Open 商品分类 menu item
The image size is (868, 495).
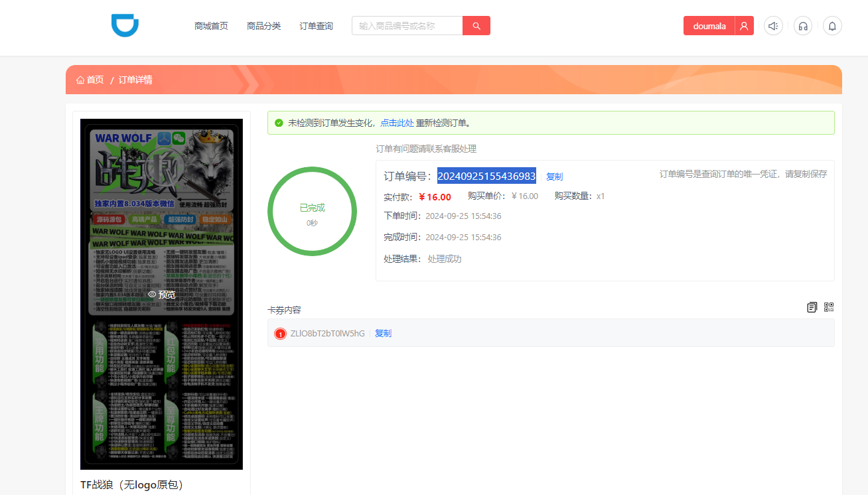tap(263, 26)
